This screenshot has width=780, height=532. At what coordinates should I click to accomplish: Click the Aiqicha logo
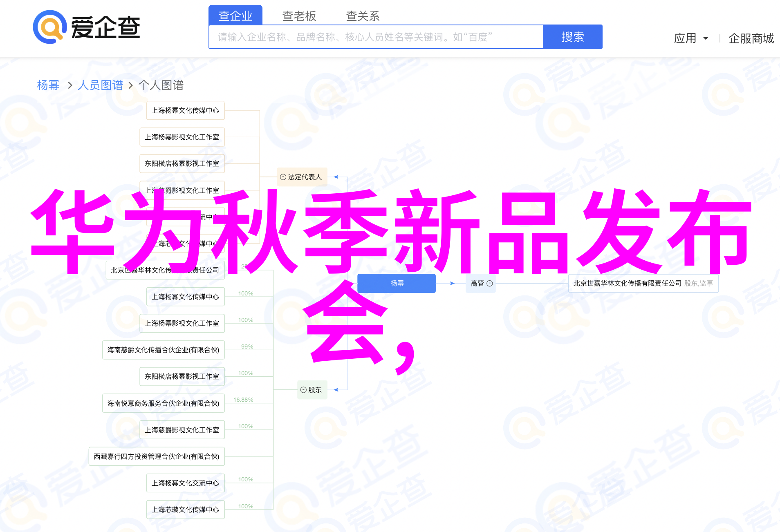point(86,27)
